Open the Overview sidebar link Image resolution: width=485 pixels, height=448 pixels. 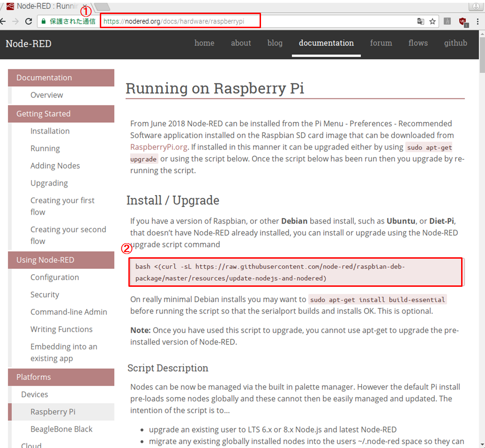[x=47, y=95]
